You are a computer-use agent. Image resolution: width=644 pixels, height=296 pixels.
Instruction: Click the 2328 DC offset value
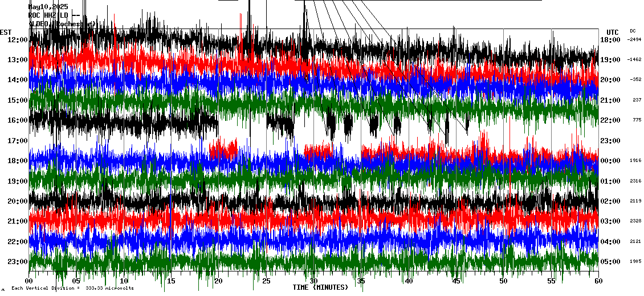tap(635, 221)
